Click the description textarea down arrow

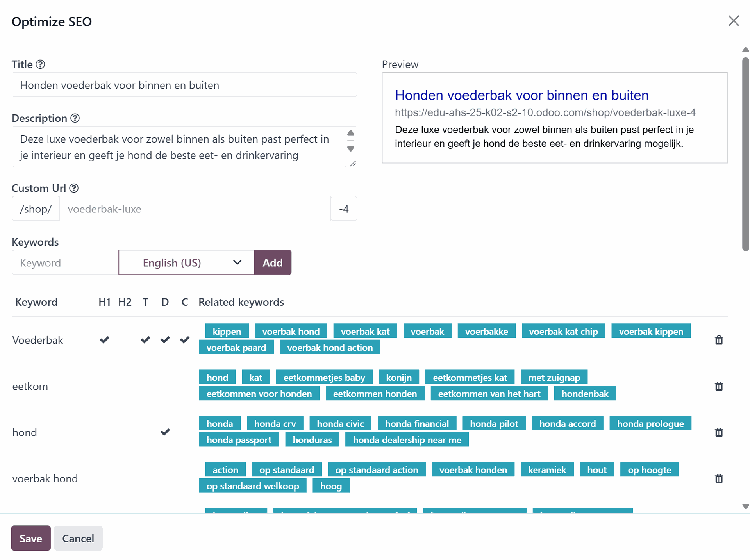[351, 149]
